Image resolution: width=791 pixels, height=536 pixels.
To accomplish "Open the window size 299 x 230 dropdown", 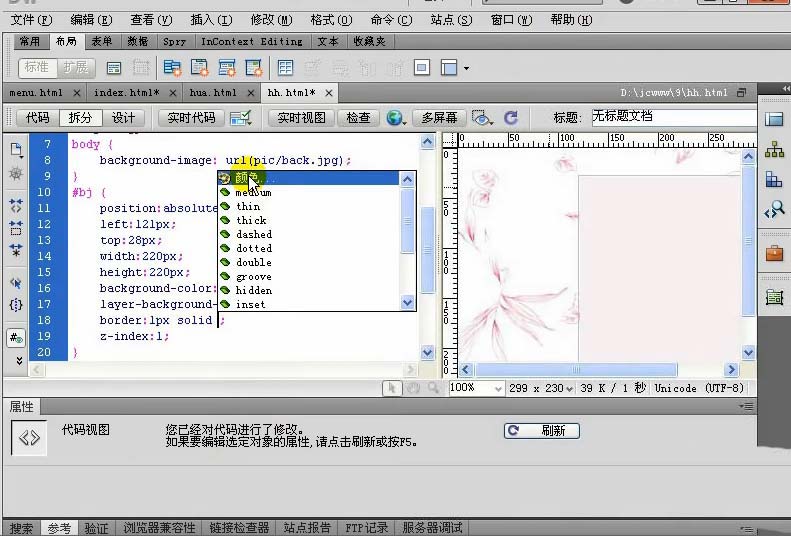I will click(x=541, y=388).
